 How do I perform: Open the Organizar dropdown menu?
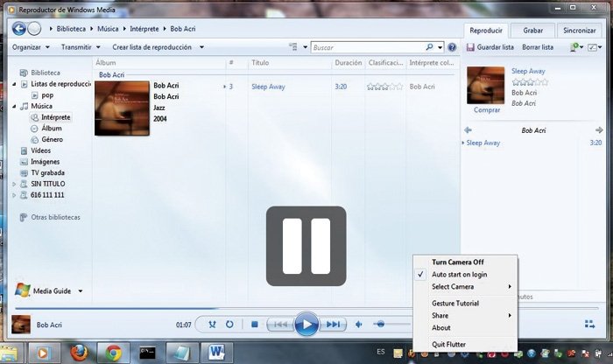tap(31, 47)
